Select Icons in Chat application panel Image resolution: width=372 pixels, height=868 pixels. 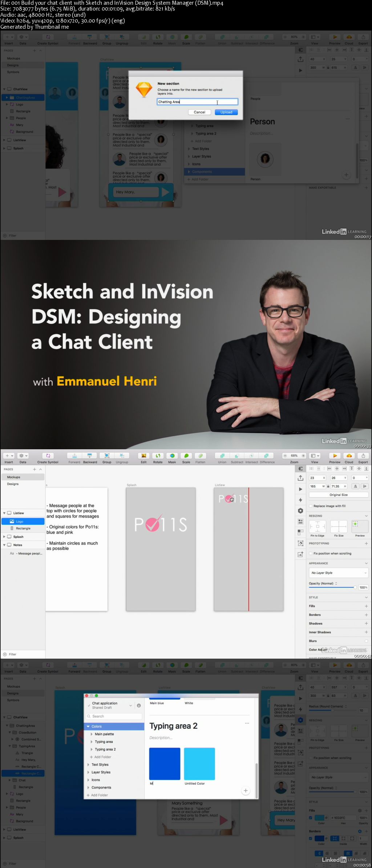(96, 780)
